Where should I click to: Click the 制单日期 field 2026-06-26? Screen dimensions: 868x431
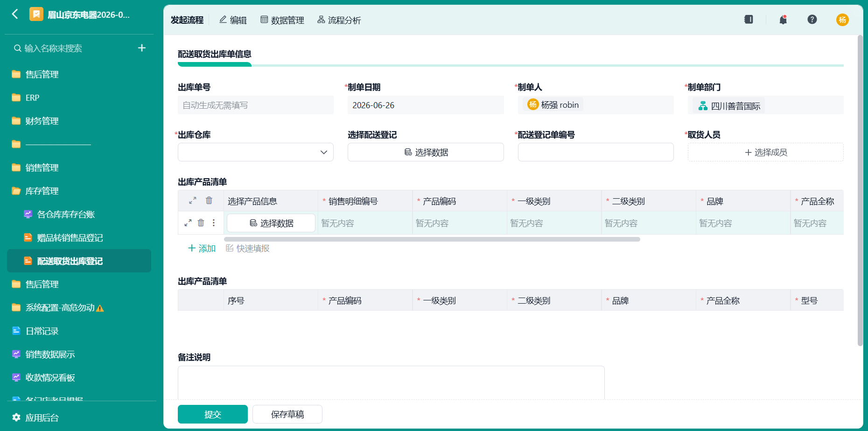426,105
